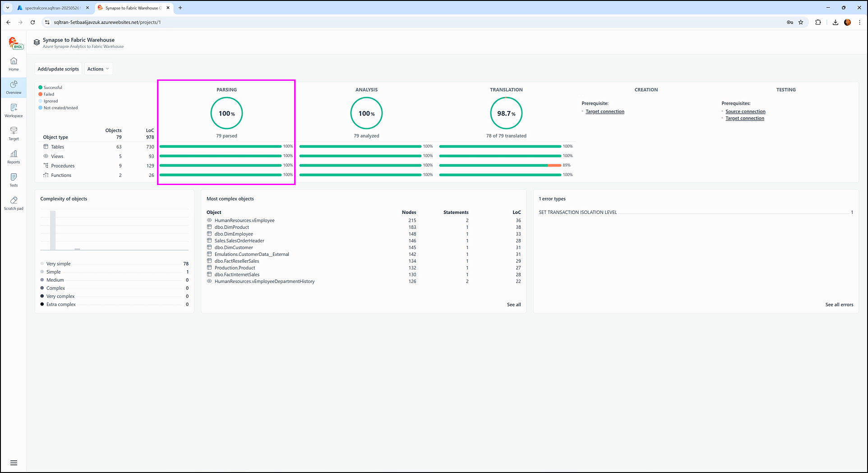Viewport: 868px width, 473px height.
Task: Bookmark the page with the star icon
Action: click(801, 22)
